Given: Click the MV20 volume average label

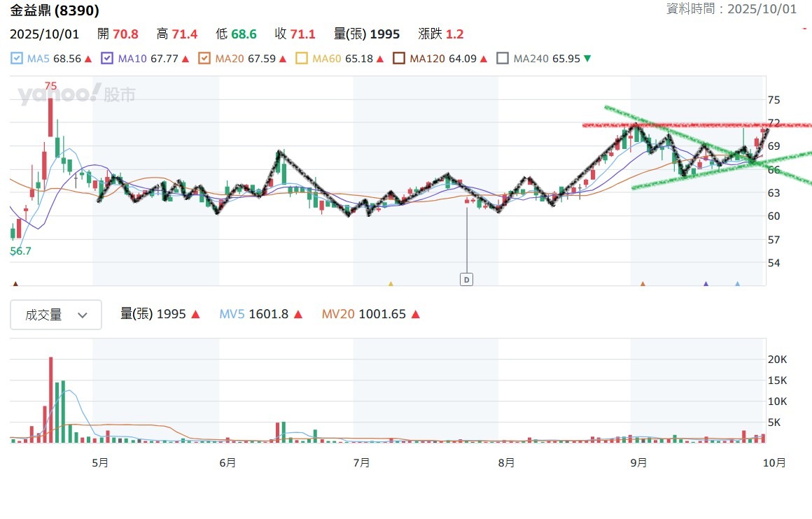Looking at the screenshot, I should click(x=338, y=315).
